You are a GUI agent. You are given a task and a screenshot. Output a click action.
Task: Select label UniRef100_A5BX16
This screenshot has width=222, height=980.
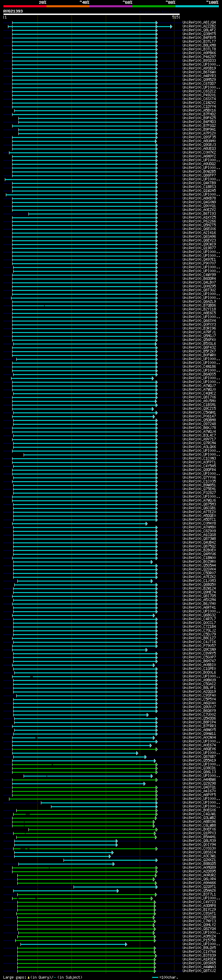(199, 110)
